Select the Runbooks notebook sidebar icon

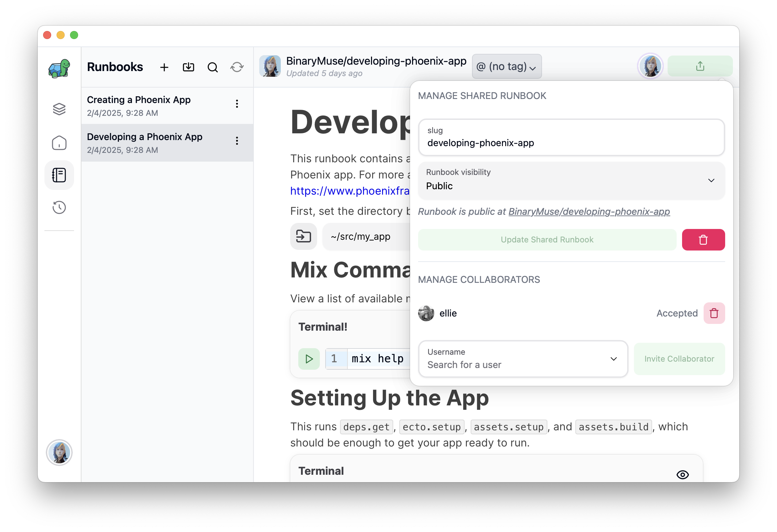tap(59, 175)
